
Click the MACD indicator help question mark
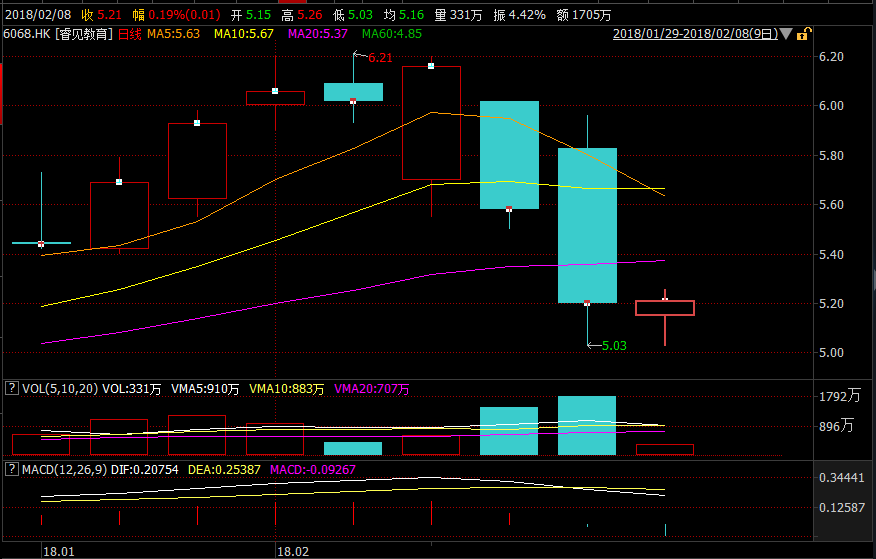coord(12,468)
